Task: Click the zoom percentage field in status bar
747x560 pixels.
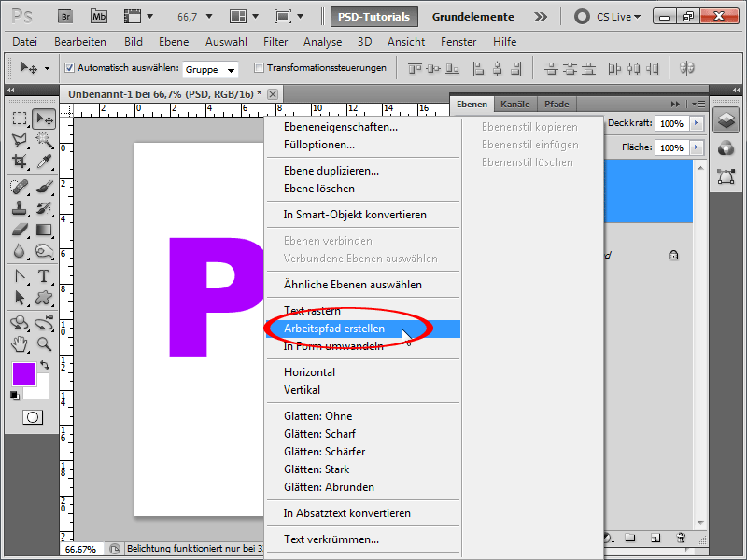Action: tap(81, 549)
